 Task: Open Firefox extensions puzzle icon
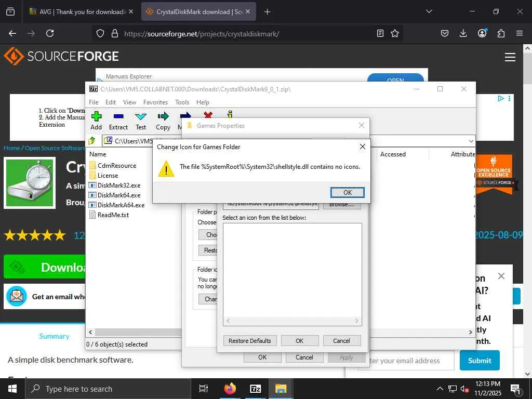point(501,33)
